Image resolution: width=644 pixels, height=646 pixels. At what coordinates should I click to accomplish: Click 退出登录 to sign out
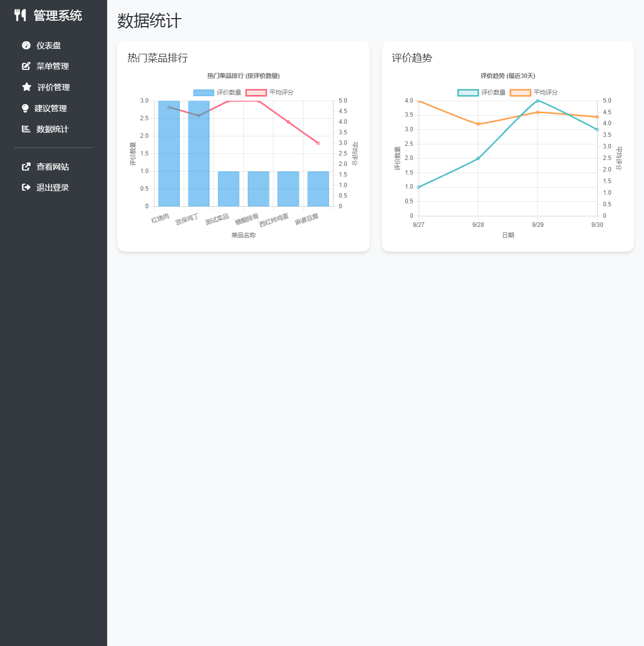tap(52, 187)
